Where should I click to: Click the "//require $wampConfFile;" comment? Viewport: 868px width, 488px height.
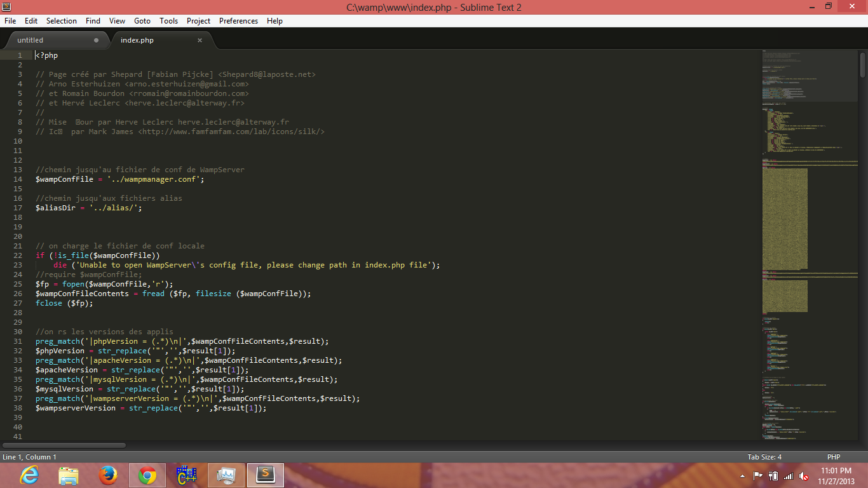(88, 274)
